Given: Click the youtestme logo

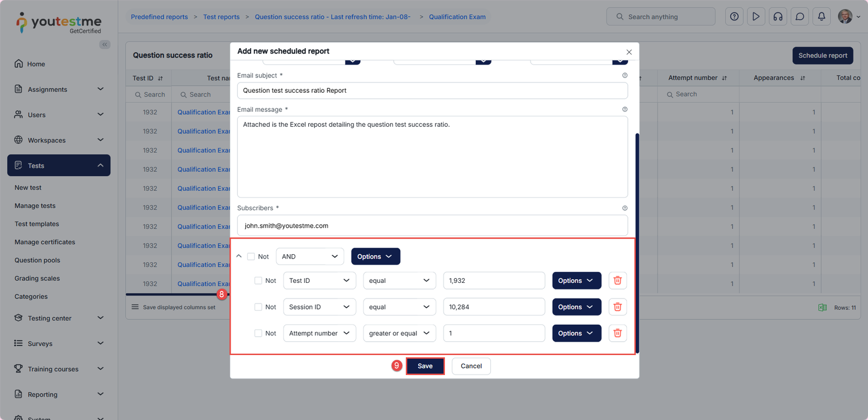Looking at the screenshot, I should pos(59,23).
